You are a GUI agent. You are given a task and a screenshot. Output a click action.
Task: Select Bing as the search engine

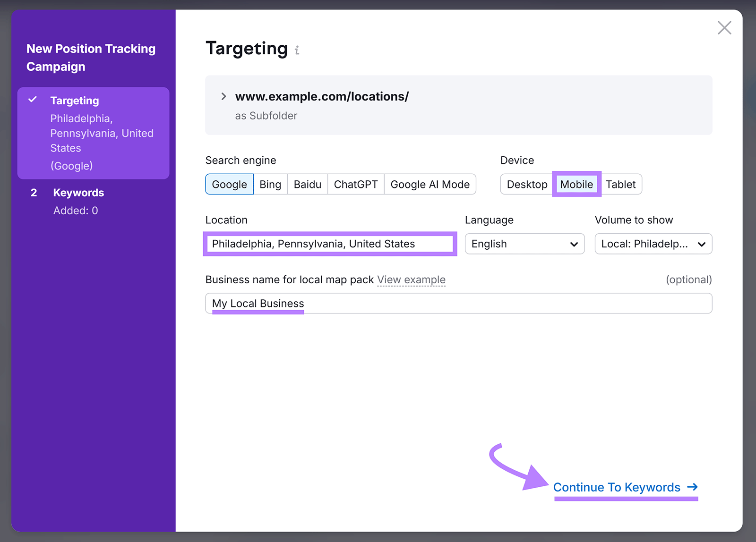tap(270, 184)
